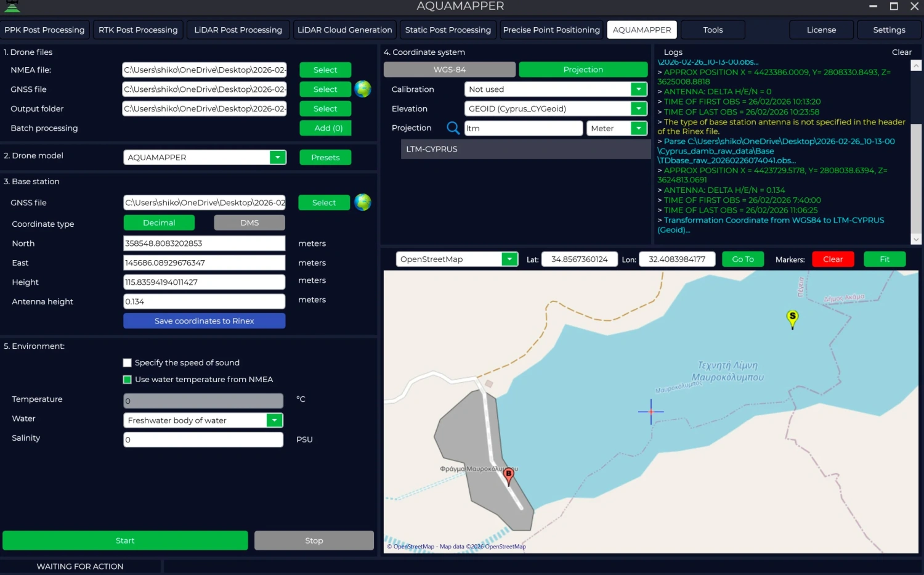Switch coordinate type to Decimal

tap(159, 222)
